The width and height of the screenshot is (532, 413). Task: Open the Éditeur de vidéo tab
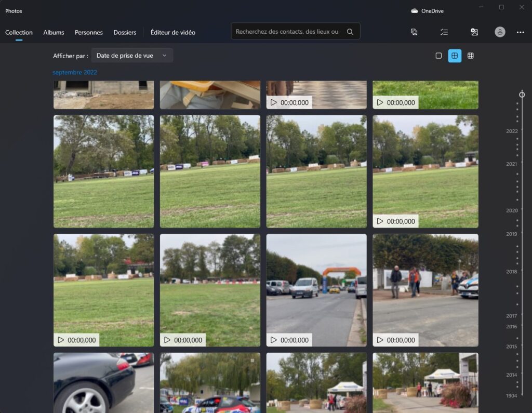[172, 32]
